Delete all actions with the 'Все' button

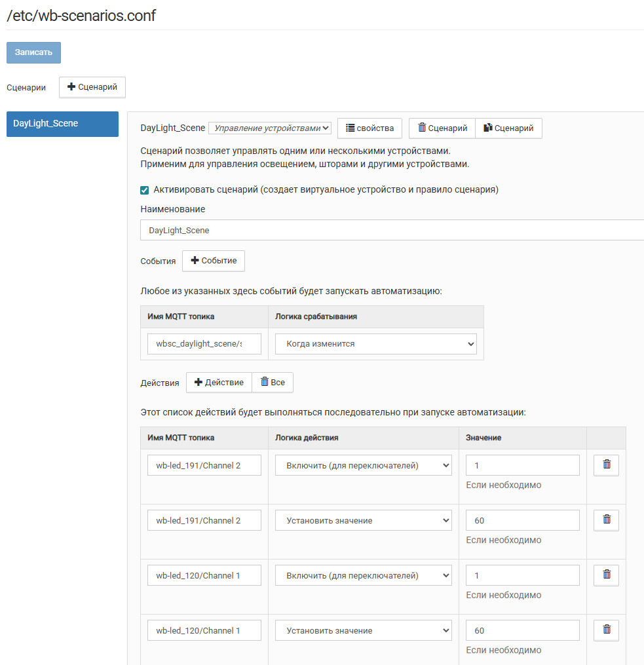pos(273,383)
